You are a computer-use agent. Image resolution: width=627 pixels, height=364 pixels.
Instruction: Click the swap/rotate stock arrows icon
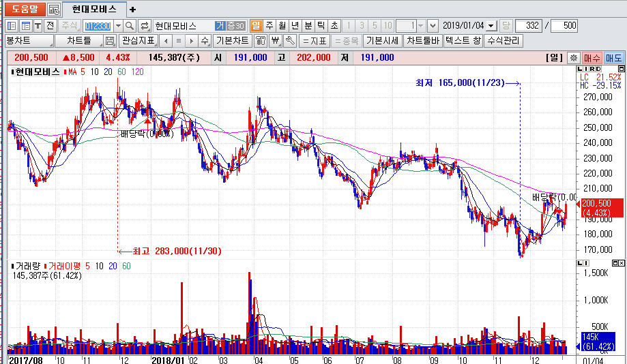tap(145, 26)
